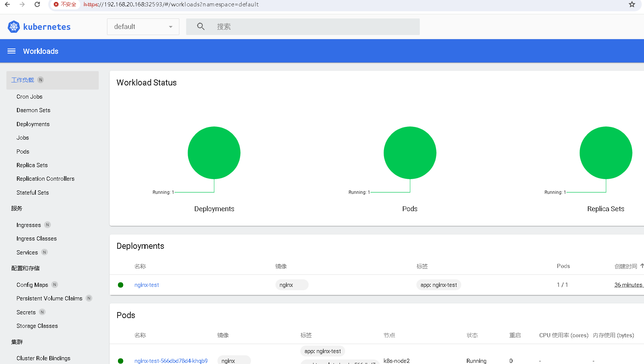Image resolution: width=644 pixels, height=364 pixels.
Task: Sort deployments by creation time arrow
Action: [x=642, y=266]
